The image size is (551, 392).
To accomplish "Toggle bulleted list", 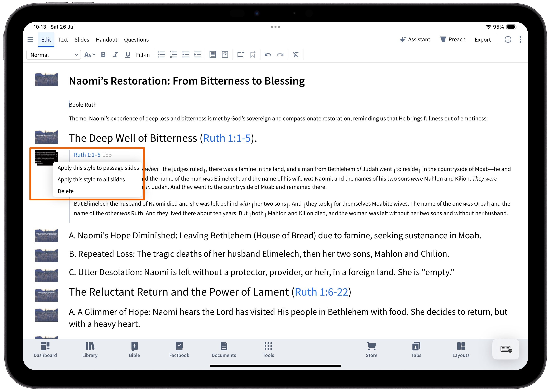I will coord(161,55).
